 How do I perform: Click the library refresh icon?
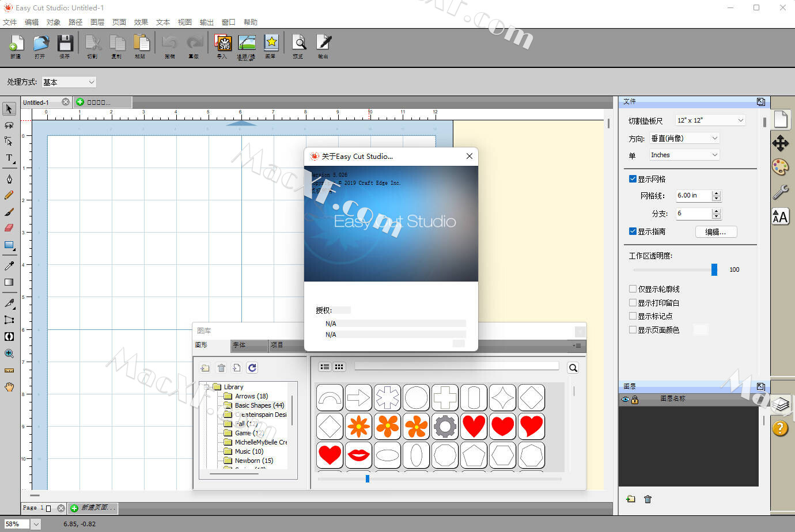pos(252,367)
